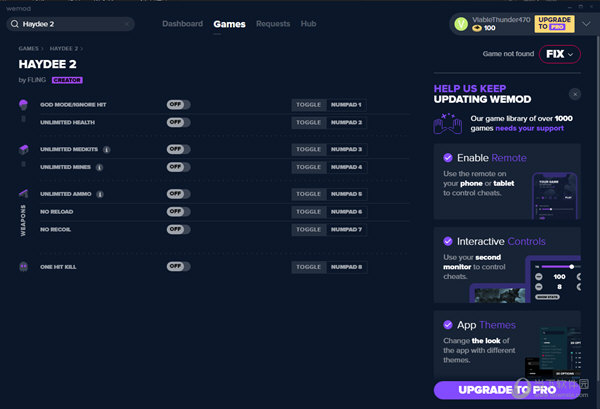
Task: Click NUMPAD 1 hotkey binding
Action: (x=346, y=105)
